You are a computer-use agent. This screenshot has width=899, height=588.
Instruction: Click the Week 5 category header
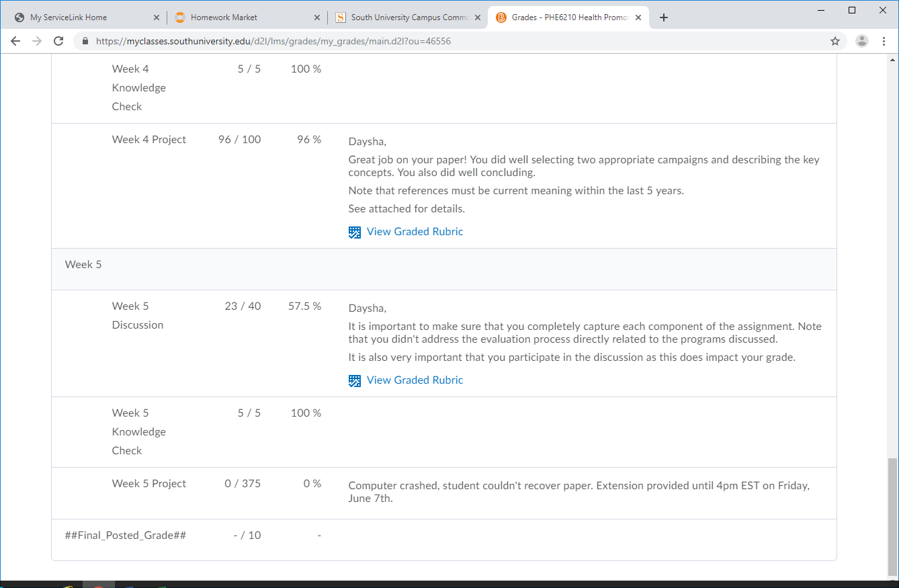83,264
